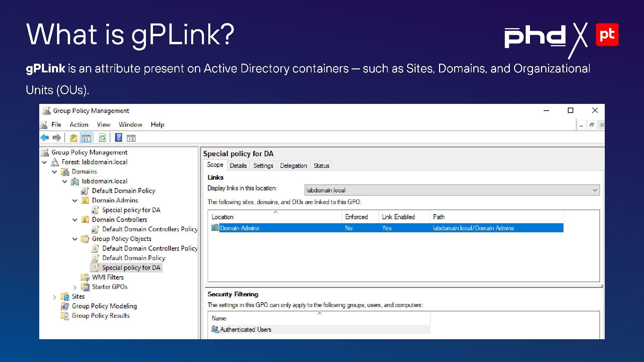The image size is (644, 362).
Task: Toggle the Show/Hide Action Pane icon
Action: (131, 138)
